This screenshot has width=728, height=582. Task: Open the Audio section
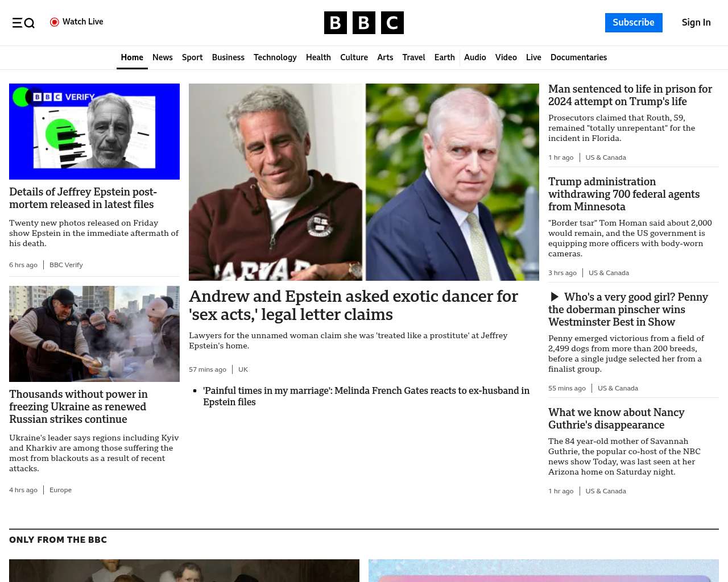pyautogui.click(x=475, y=57)
